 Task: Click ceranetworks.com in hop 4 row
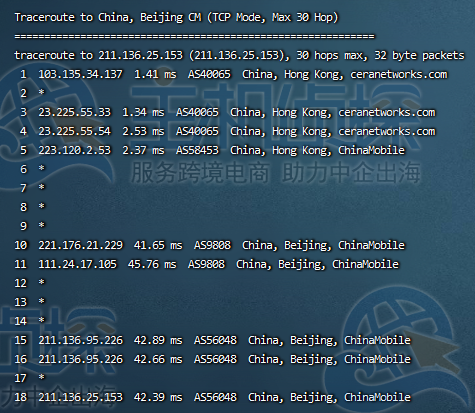tap(387, 131)
